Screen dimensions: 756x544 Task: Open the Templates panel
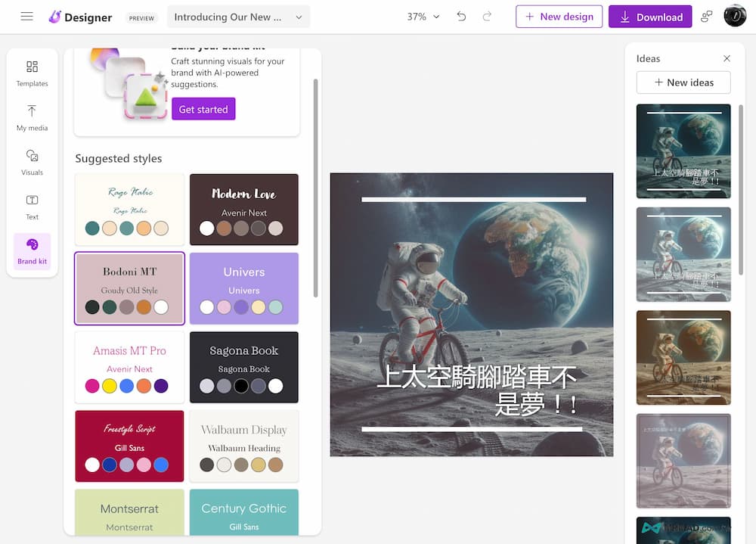tap(32, 73)
